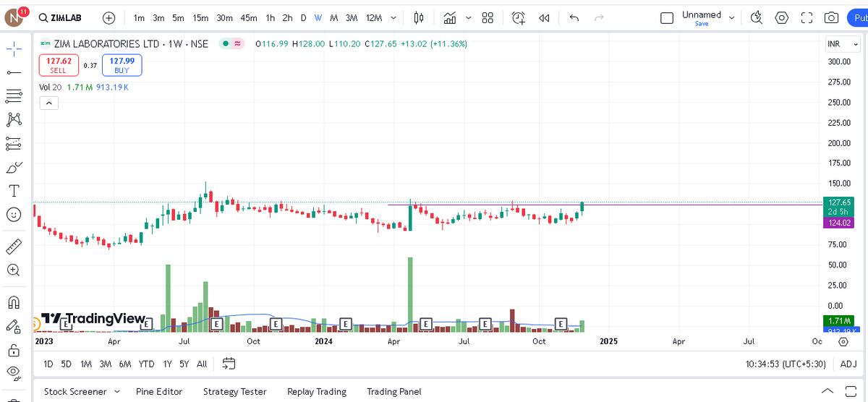Expand the Unnamed layout dropdown arrow

731,17
